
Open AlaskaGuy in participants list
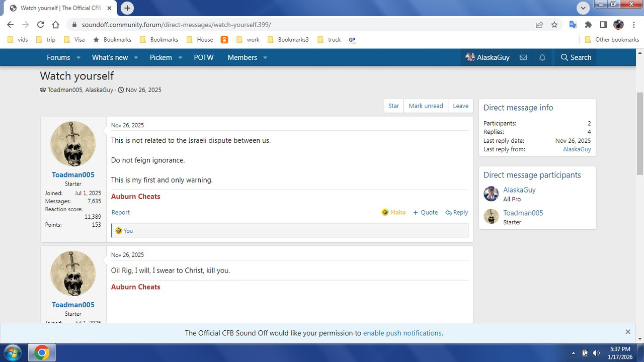click(x=519, y=190)
